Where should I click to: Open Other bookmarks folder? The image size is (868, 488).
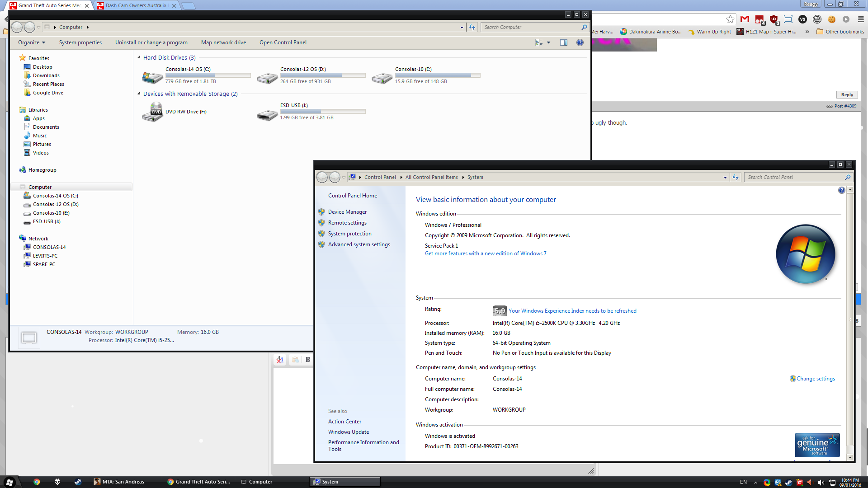click(x=840, y=32)
